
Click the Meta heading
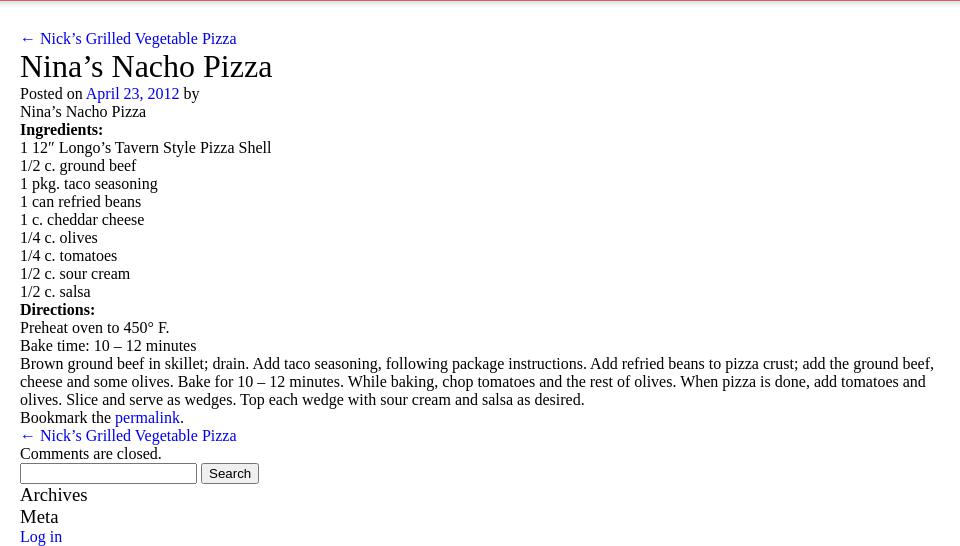point(39,517)
